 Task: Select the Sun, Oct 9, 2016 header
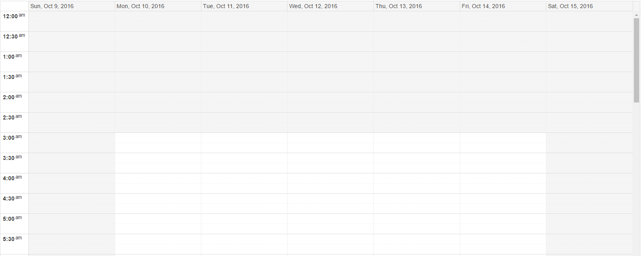coord(52,6)
